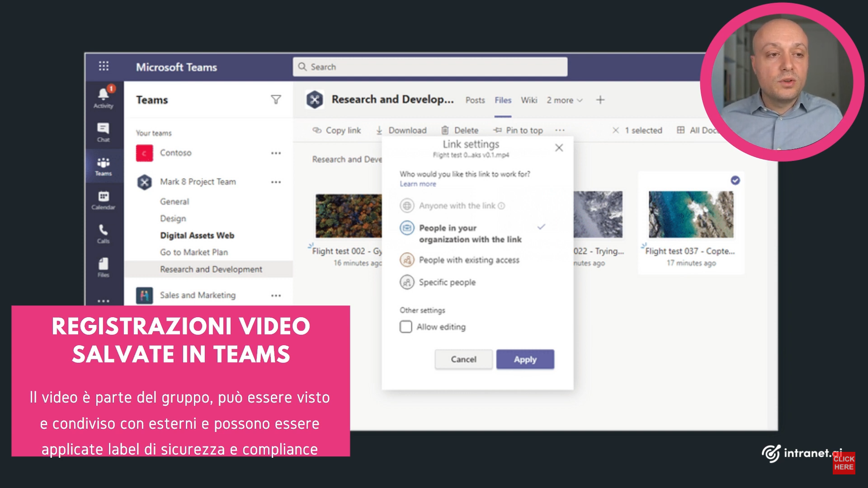Open the app launcher grid icon

point(104,66)
